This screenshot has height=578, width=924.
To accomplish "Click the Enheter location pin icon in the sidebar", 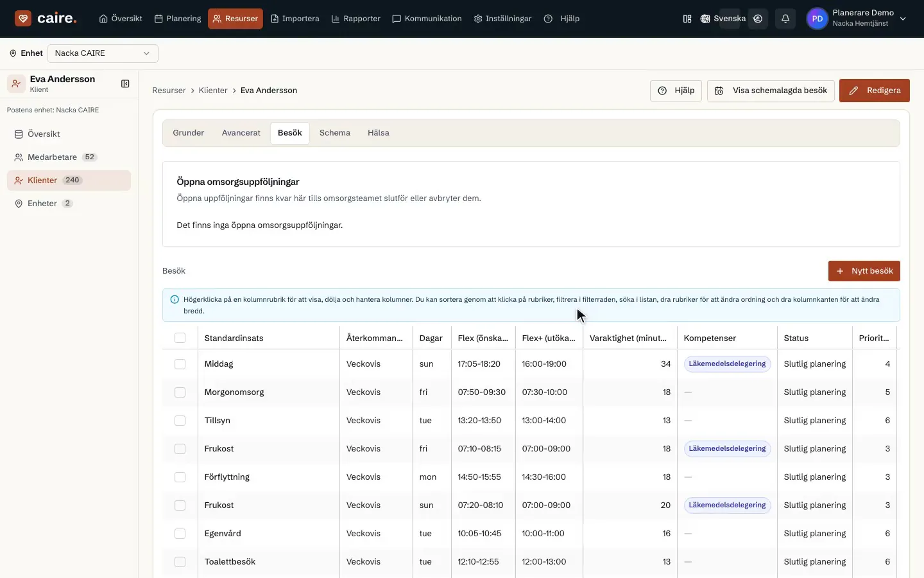I will [x=19, y=204].
